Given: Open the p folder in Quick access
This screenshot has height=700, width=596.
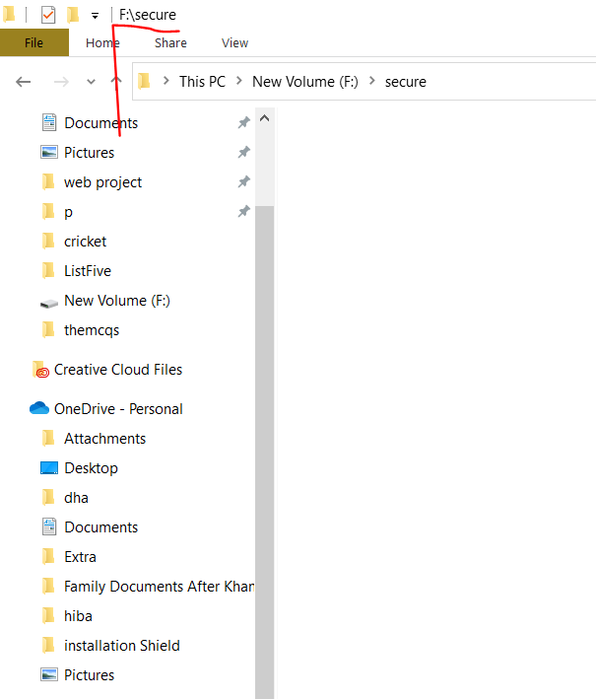Looking at the screenshot, I should click(68, 212).
